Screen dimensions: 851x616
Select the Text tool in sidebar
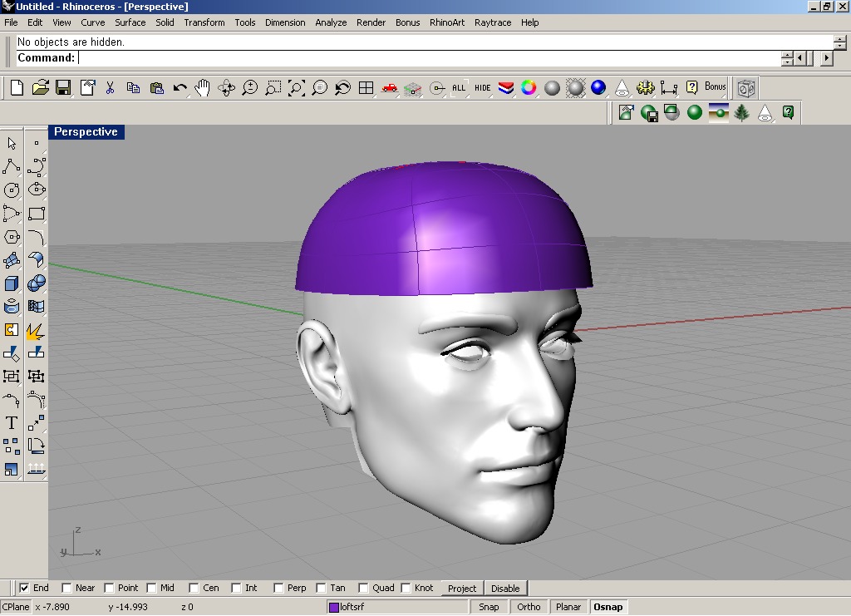(12, 423)
